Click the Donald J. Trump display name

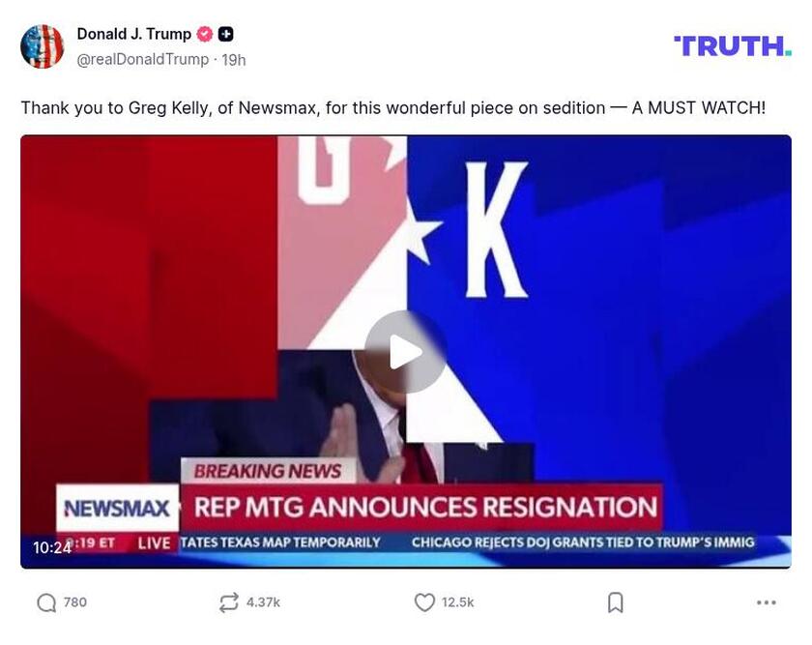[x=134, y=34]
